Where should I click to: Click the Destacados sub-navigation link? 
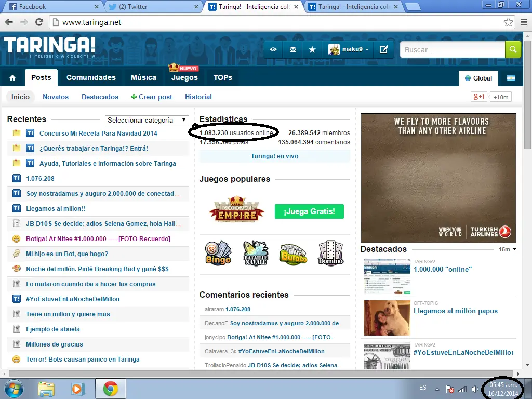coord(100,97)
